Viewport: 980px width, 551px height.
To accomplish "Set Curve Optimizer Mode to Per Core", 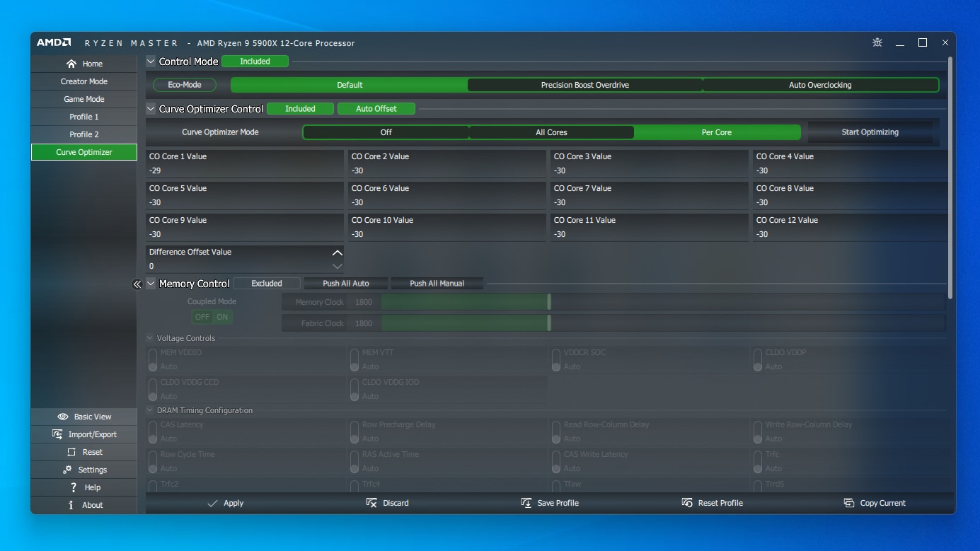I will (717, 132).
